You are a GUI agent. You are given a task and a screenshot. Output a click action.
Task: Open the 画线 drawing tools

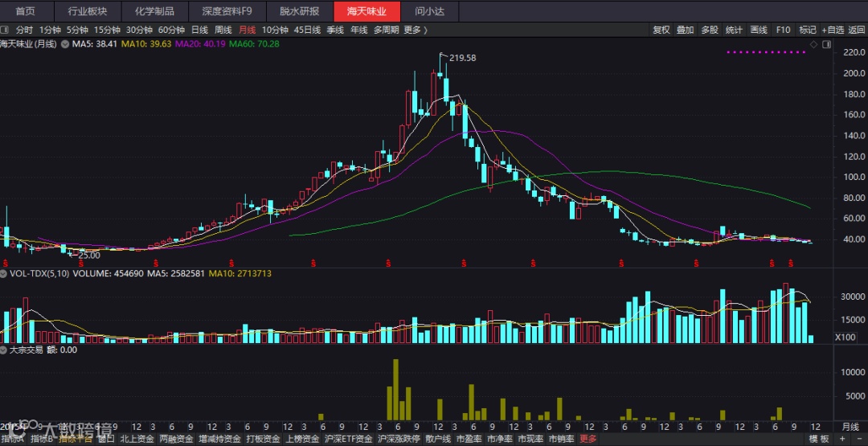click(759, 30)
